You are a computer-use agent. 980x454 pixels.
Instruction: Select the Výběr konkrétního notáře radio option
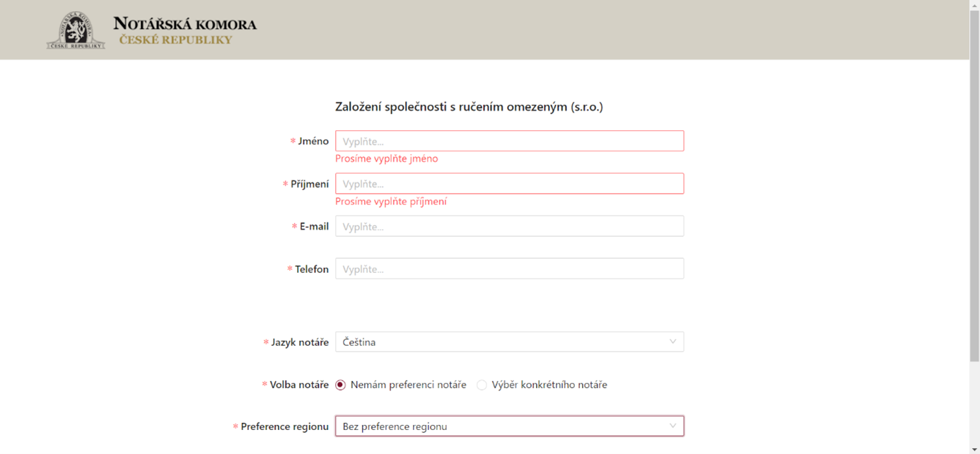click(482, 385)
